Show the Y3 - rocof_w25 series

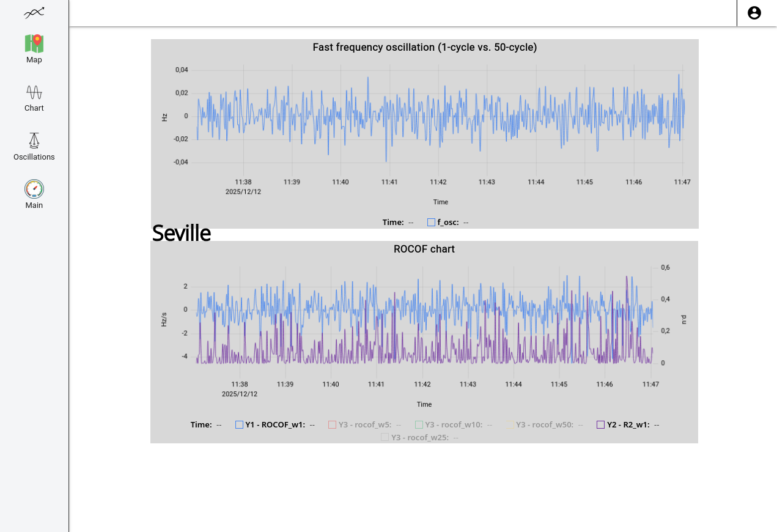pyautogui.click(x=385, y=437)
